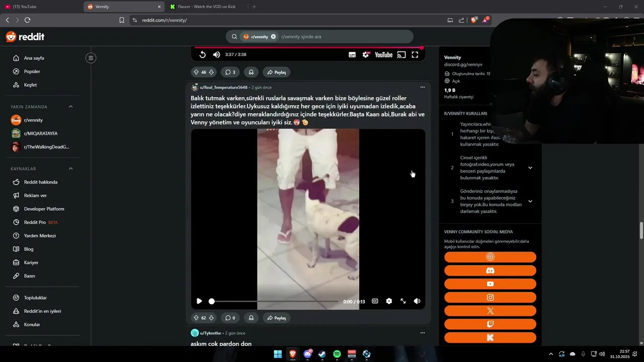Screen dimensions: 644x362
Task: Open u/Real_Temperature5648's user profile
Action: pos(223,87)
